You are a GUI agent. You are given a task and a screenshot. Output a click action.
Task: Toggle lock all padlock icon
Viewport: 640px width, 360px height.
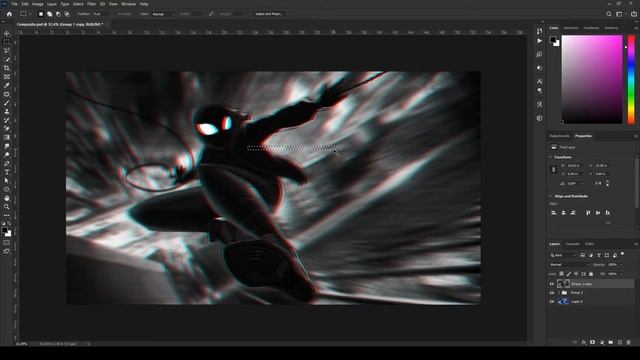(x=591, y=274)
